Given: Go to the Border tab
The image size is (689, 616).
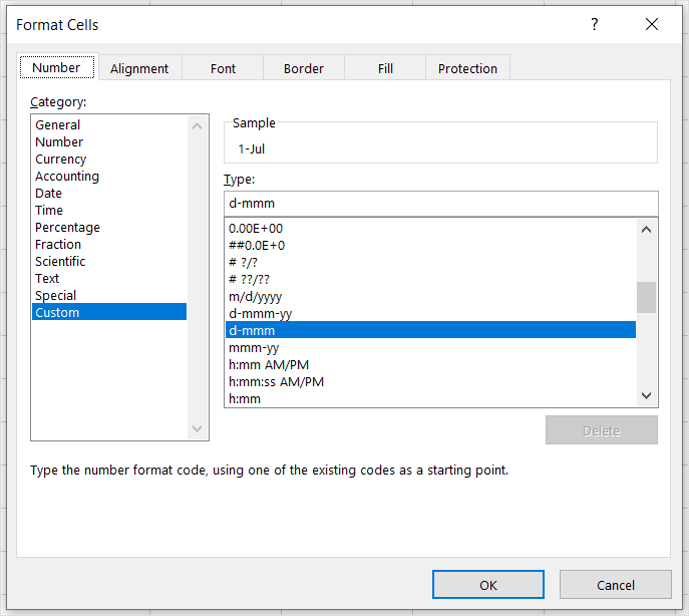Looking at the screenshot, I should 303,68.
